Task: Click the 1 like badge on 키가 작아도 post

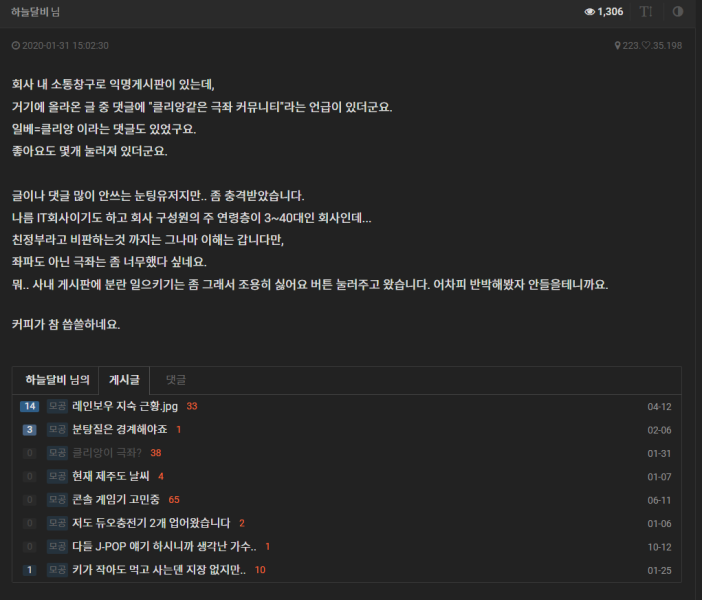Action: [x=30, y=570]
